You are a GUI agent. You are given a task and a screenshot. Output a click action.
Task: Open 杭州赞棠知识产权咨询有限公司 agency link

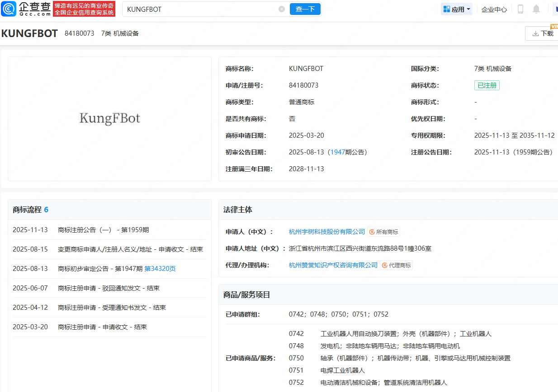point(333,265)
